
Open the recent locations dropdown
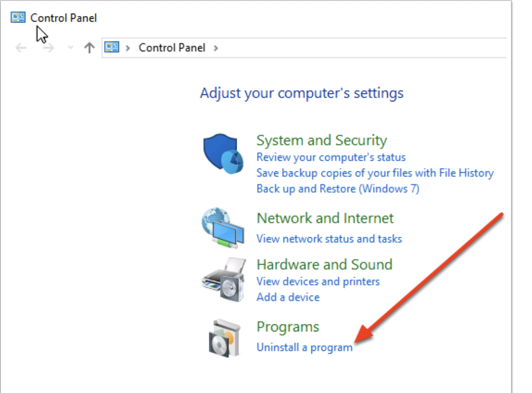pos(70,48)
